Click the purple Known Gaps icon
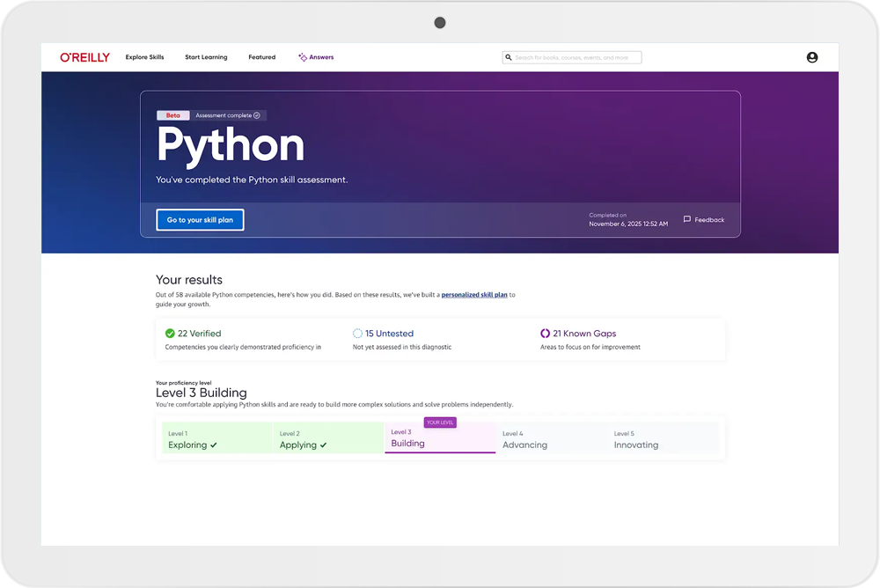Viewport: 880px width, 588px height. click(x=545, y=334)
